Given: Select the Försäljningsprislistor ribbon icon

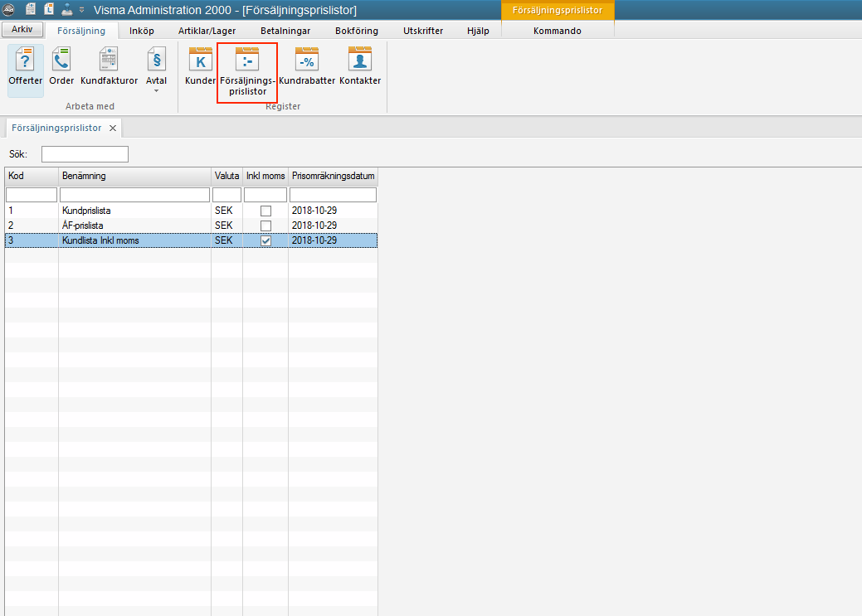Looking at the screenshot, I should [x=247, y=72].
